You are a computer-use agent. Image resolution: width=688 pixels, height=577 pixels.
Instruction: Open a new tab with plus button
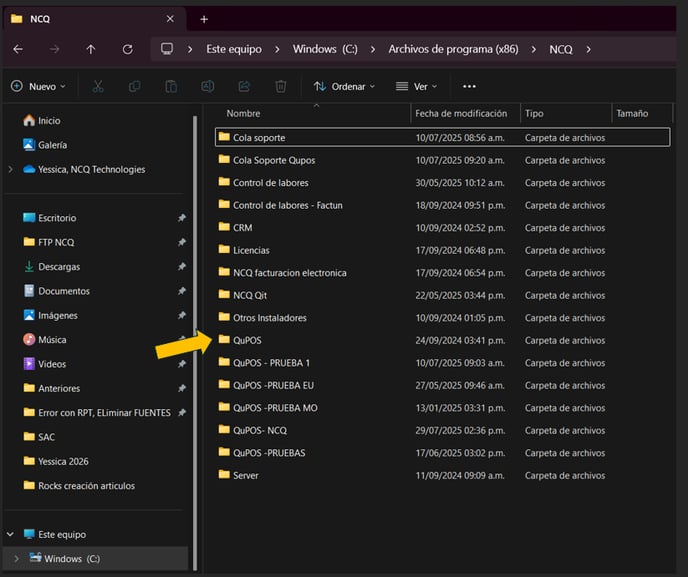pyautogui.click(x=204, y=19)
